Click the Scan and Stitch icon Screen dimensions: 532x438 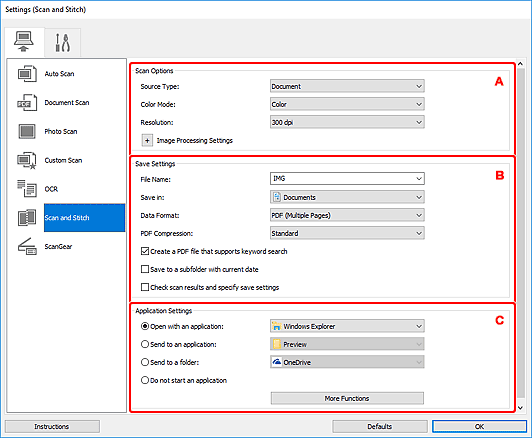point(27,217)
